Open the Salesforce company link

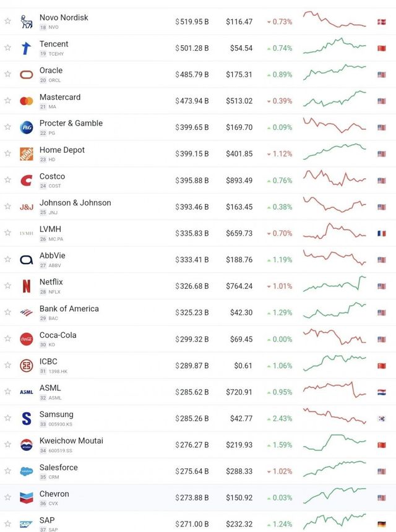[58, 468]
